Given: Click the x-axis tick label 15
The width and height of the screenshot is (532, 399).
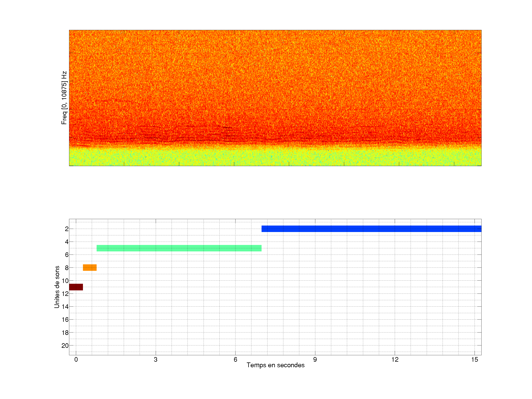Looking at the screenshot, I should coord(474,359).
